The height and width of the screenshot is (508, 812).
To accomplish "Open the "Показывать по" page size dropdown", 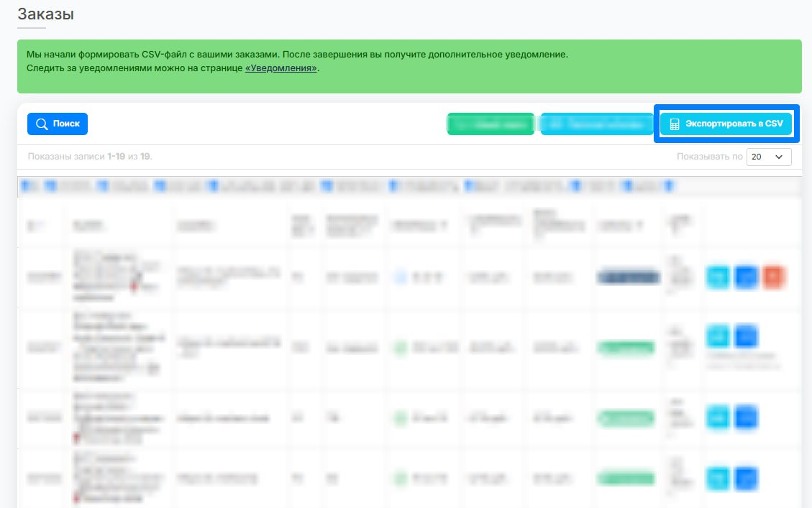I will tap(769, 157).
